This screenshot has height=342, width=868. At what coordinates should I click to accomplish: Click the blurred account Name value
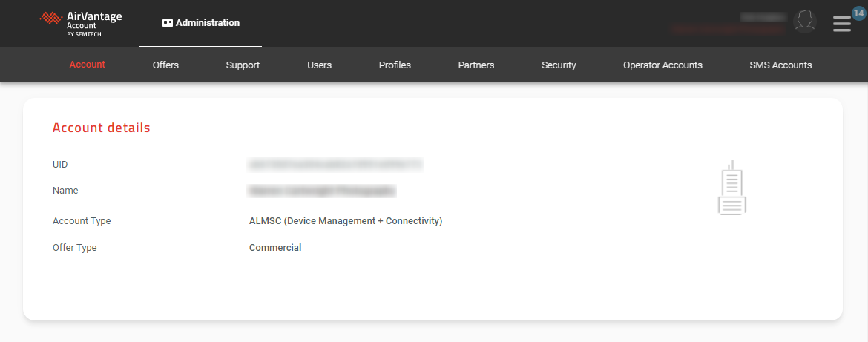coord(322,191)
